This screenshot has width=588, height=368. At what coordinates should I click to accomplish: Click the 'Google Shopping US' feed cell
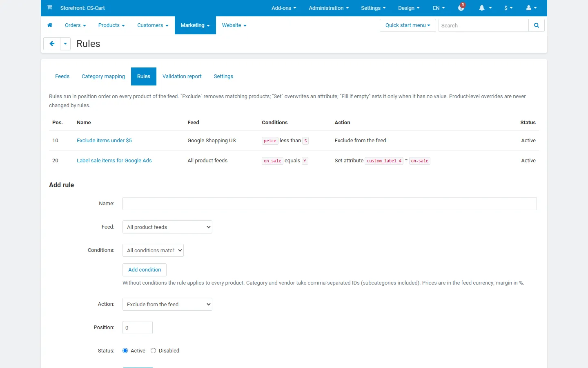click(212, 141)
